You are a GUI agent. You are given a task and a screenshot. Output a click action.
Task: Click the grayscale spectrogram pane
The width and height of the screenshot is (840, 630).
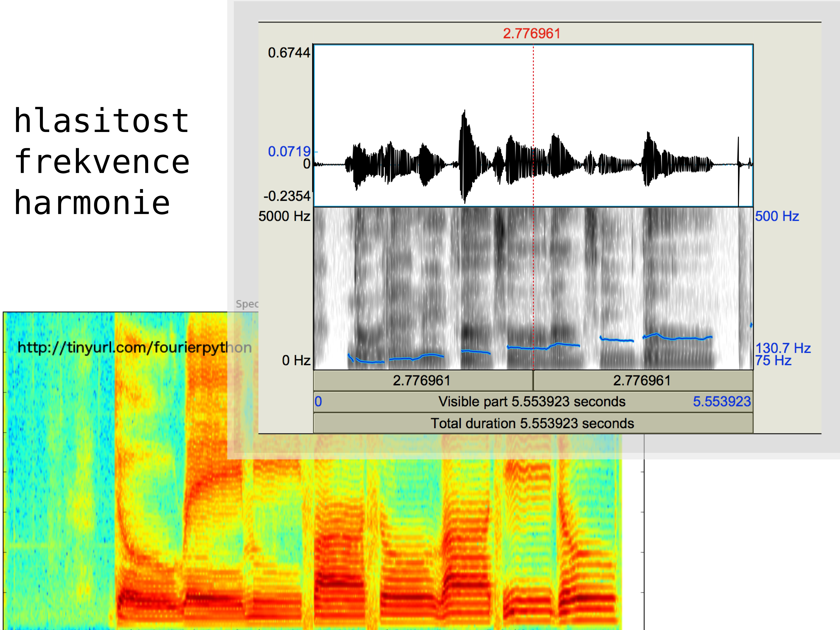(533, 289)
